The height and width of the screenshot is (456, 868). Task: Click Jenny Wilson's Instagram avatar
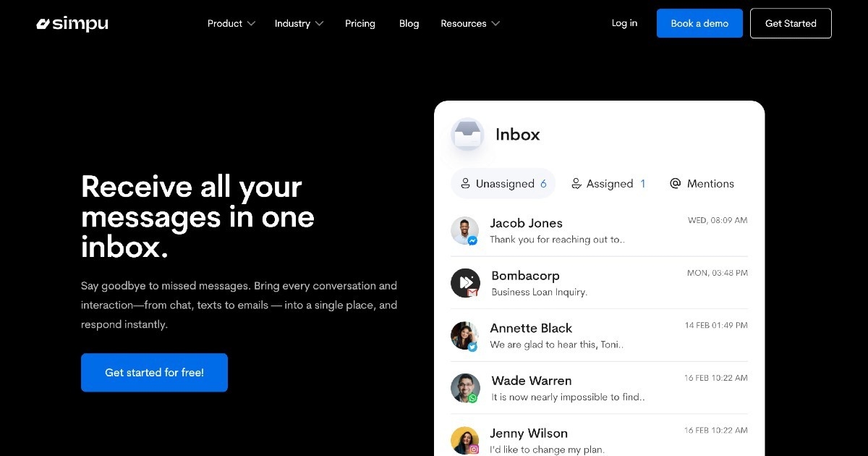(x=464, y=440)
